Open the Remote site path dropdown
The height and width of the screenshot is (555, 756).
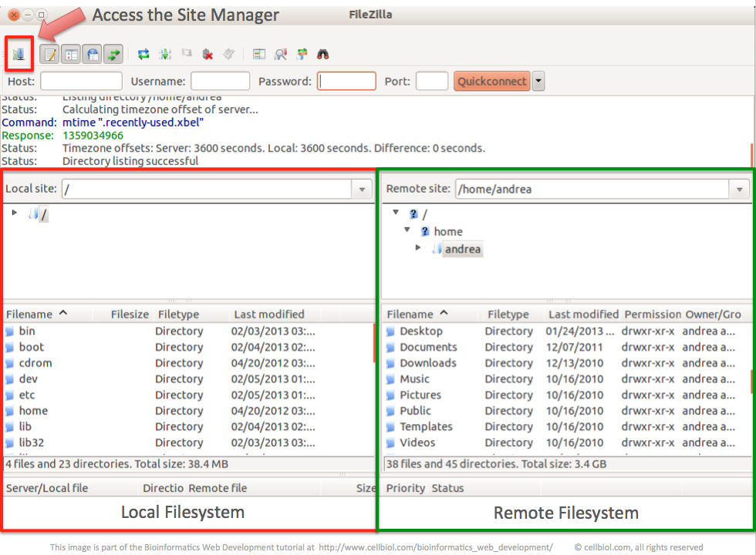click(740, 190)
